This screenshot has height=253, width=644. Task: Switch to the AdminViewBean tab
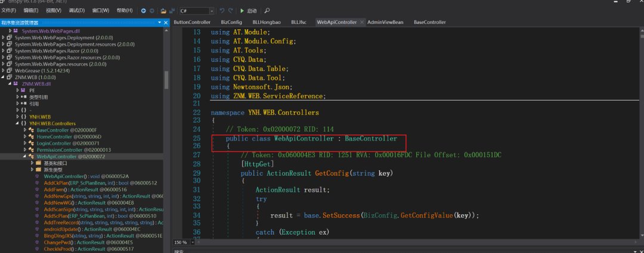(385, 22)
